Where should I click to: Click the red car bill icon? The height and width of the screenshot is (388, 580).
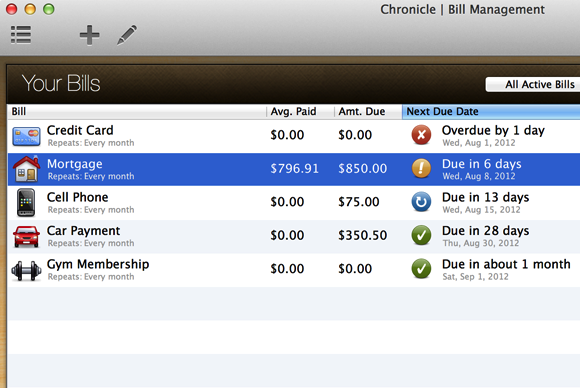click(x=26, y=236)
